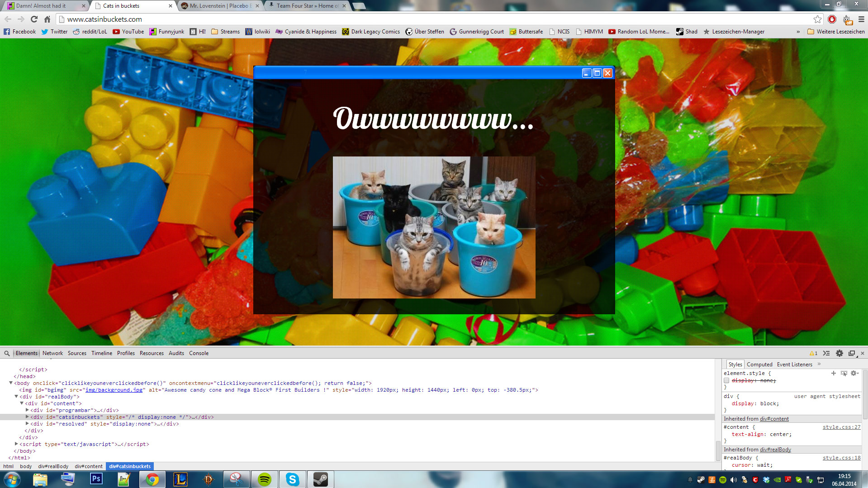Click the Dropbox tray icon
This screenshot has height=488, width=868.
[x=766, y=479]
